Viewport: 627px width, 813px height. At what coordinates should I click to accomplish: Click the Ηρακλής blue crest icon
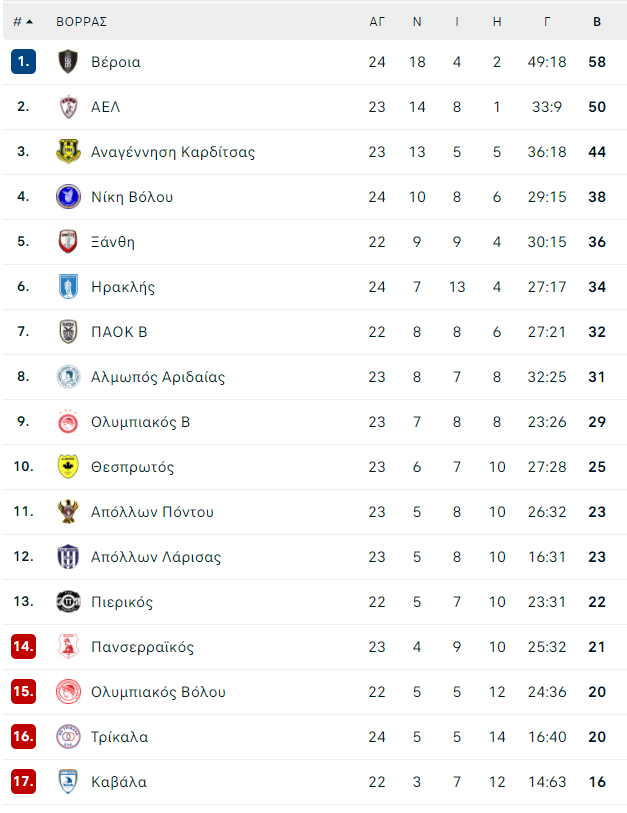click(68, 287)
